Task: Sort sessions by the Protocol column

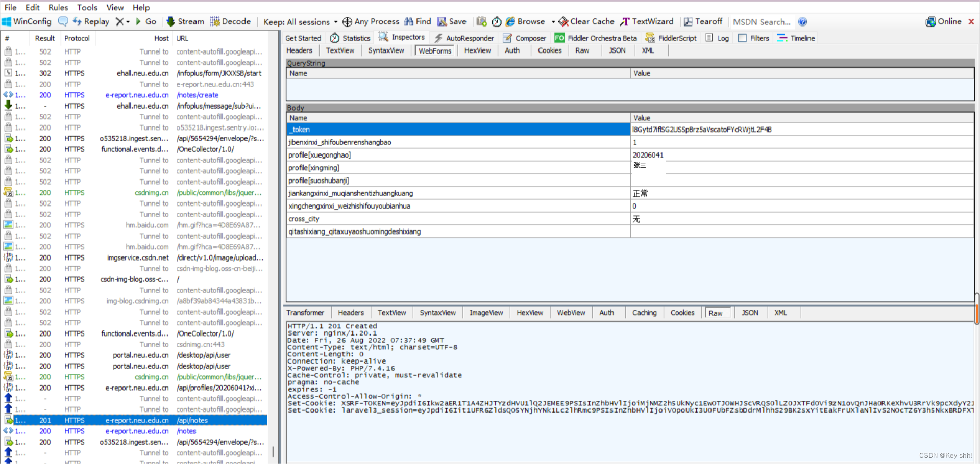Action: [77, 38]
